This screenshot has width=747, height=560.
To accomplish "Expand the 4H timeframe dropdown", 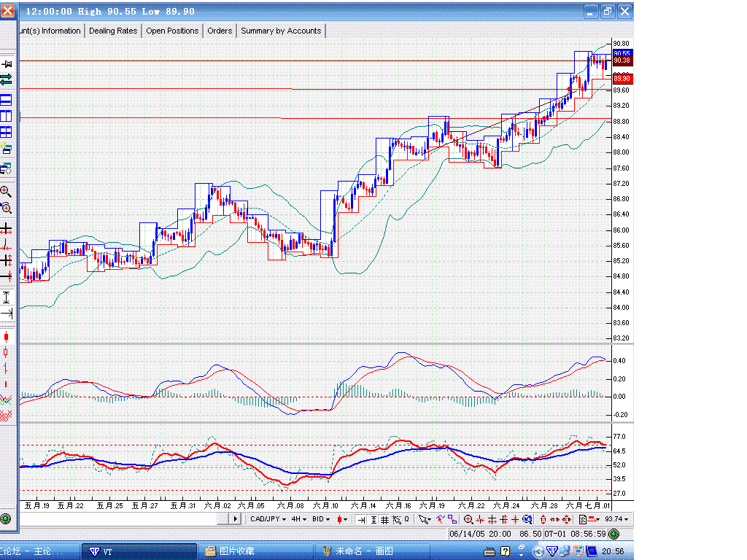I will (299, 519).
